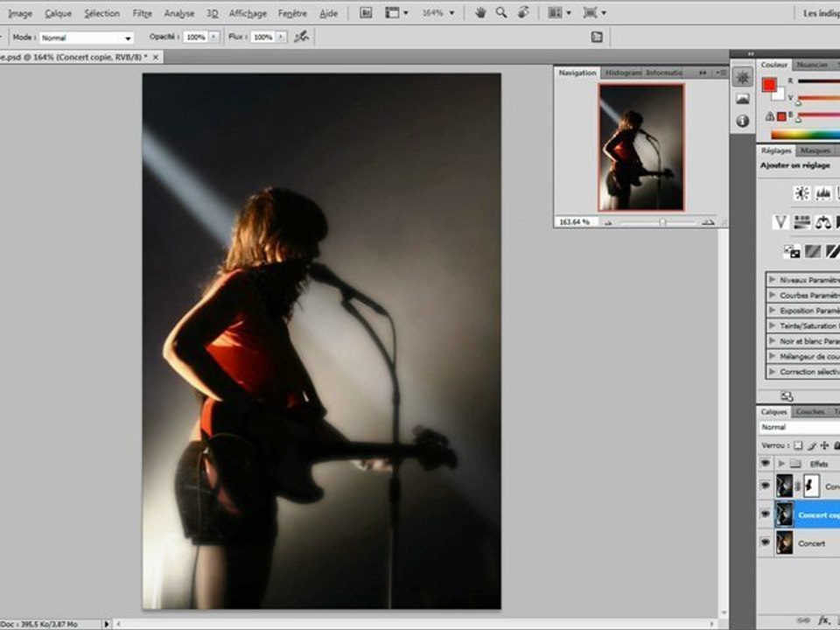
Task: Click the info circle dock icon
Action: (743, 121)
